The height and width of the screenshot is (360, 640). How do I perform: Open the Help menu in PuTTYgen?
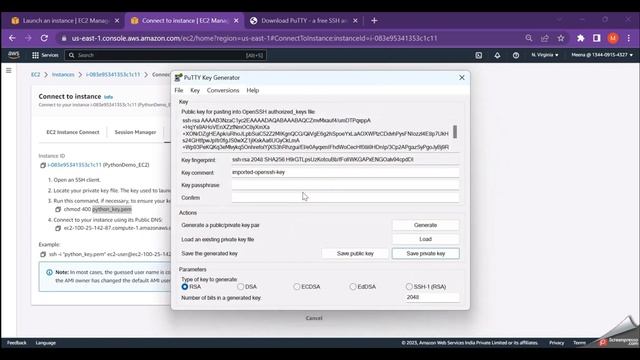pyautogui.click(x=253, y=90)
